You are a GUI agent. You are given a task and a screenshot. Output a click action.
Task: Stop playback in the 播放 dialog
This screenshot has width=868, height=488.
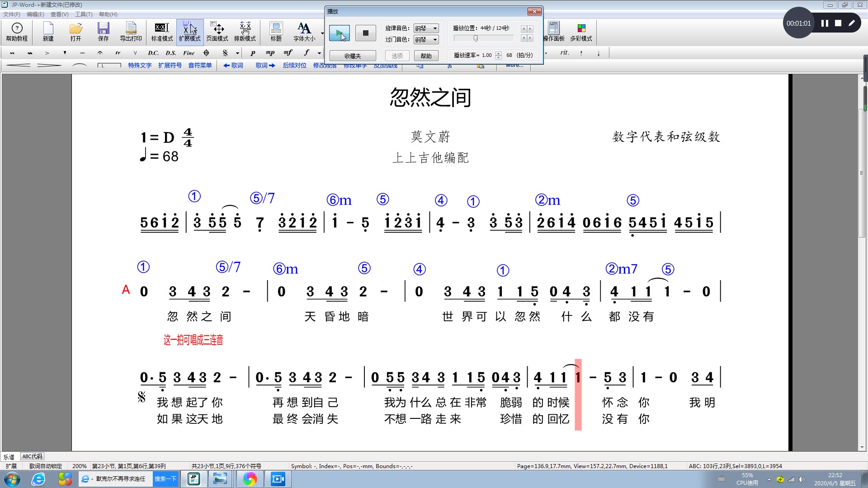pyautogui.click(x=365, y=33)
